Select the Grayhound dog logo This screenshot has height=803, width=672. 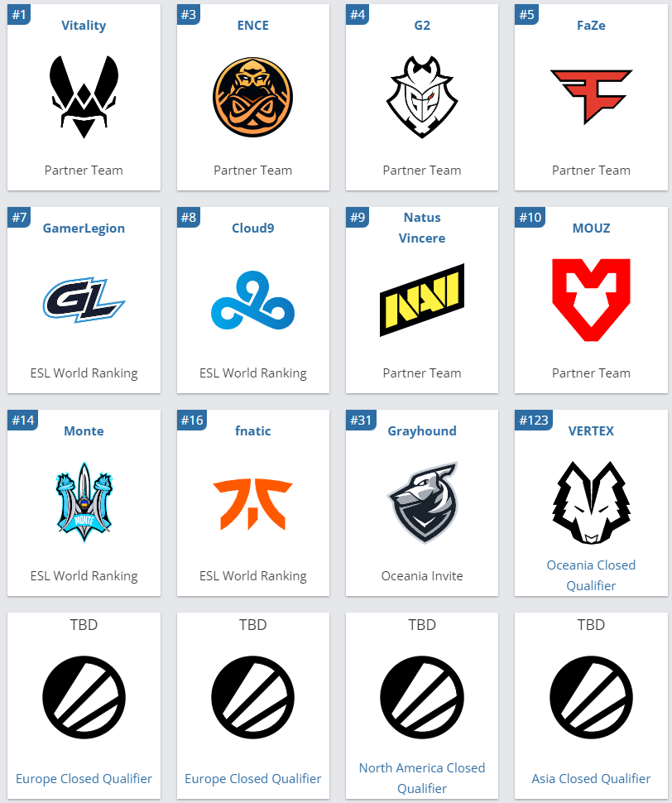[x=423, y=502]
